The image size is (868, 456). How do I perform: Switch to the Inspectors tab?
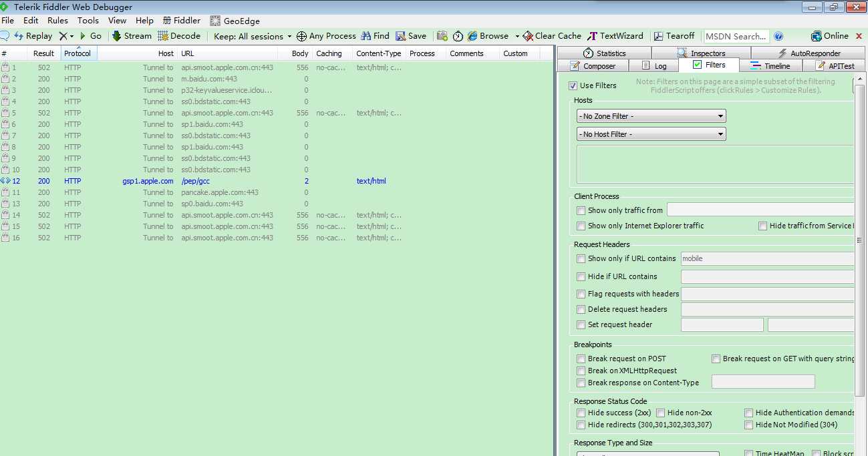pos(701,53)
